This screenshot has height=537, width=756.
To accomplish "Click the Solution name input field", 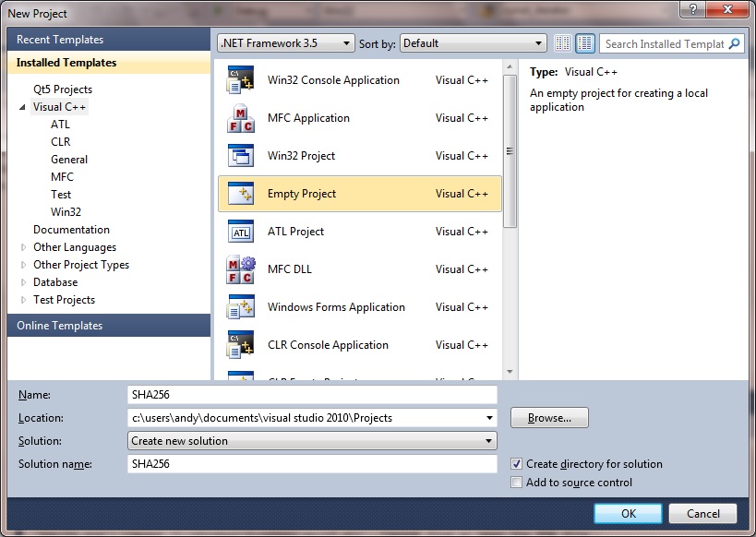I will (x=312, y=464).
